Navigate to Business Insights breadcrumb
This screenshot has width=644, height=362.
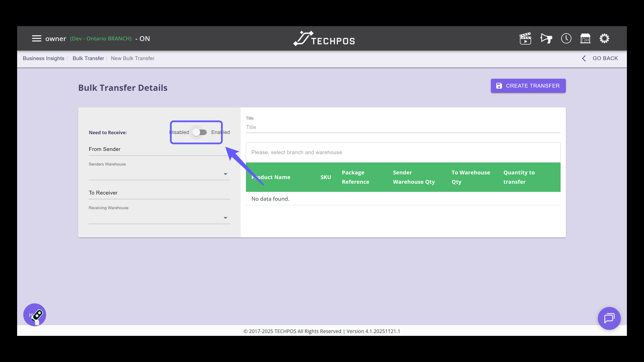[x=43, y=58]
